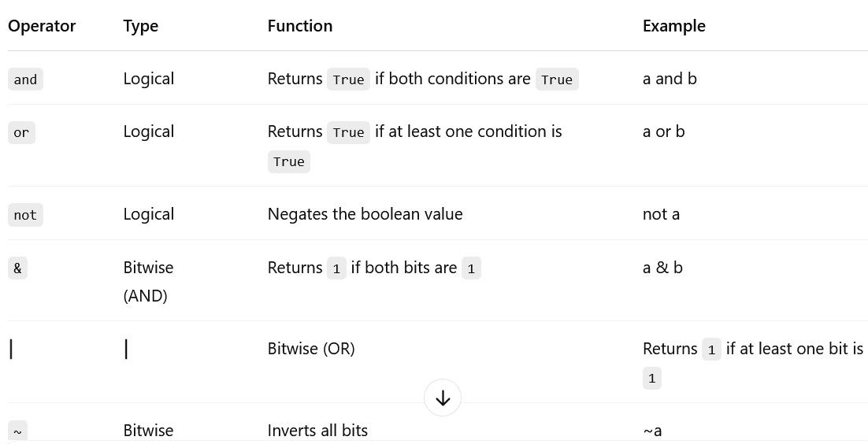This screenshot has width=868, height=444.
Task: Click the 'or' operator code chip
Action: click(x=21, y=132)
